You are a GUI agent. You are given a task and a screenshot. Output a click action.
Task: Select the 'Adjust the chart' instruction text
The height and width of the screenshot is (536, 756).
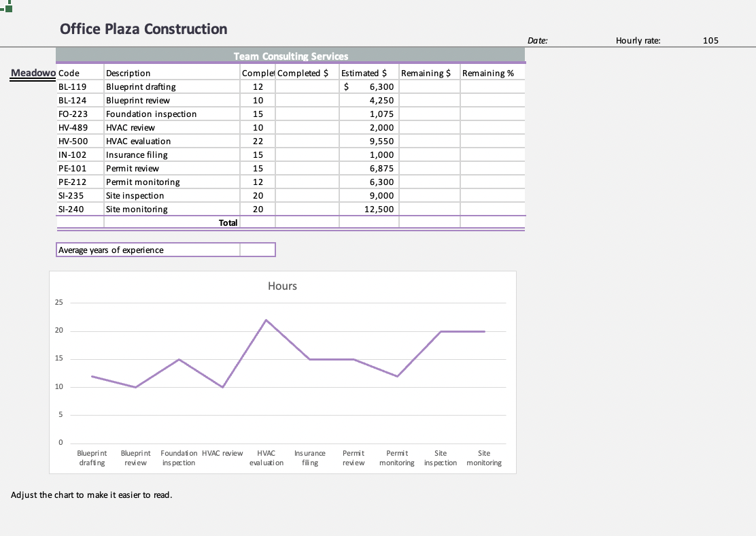(x=91, y=495)
